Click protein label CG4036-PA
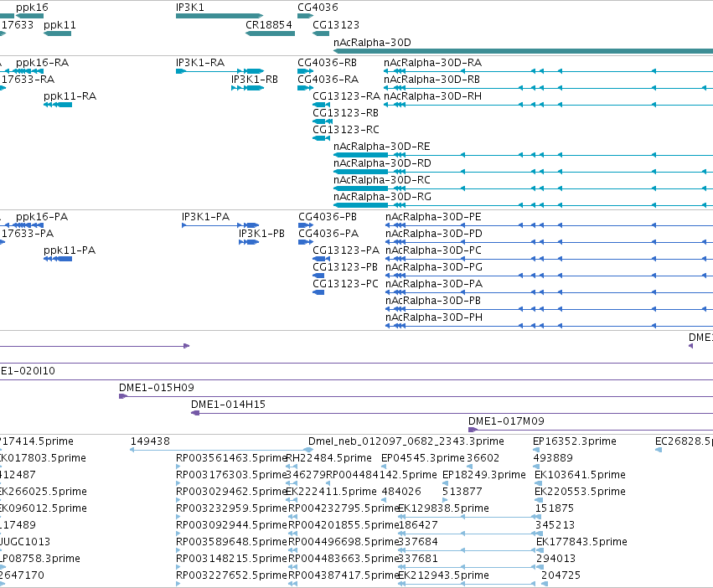The width and height of the screenshot is (713, 588). pyautogui.click(x=328, y=234)
